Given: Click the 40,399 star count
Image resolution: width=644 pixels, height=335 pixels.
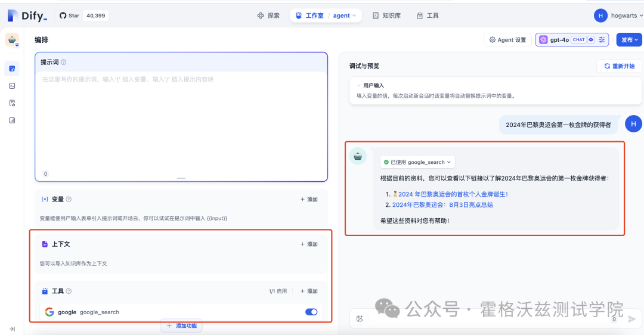Looking at the screenshot, I should click(x=95, y=15).
